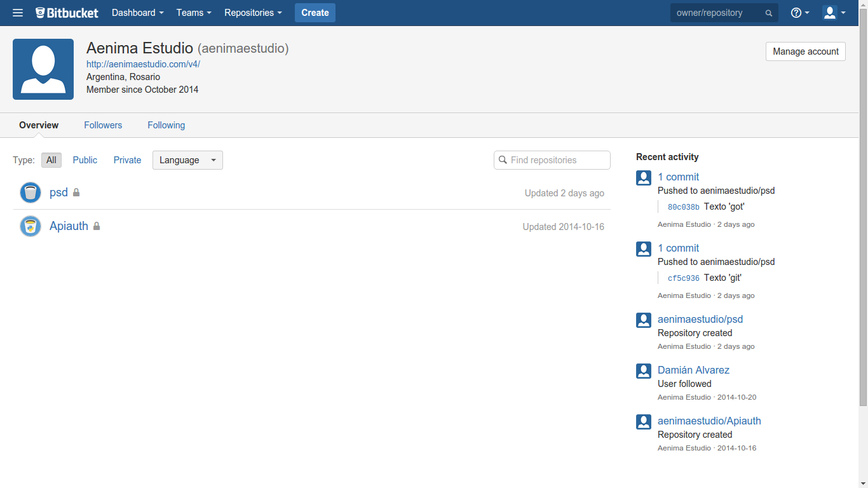Image resolution: width=868 pixels, height=488 pixels.
Task: Click 'Updated 2 days ago' text
Action: 564,193
